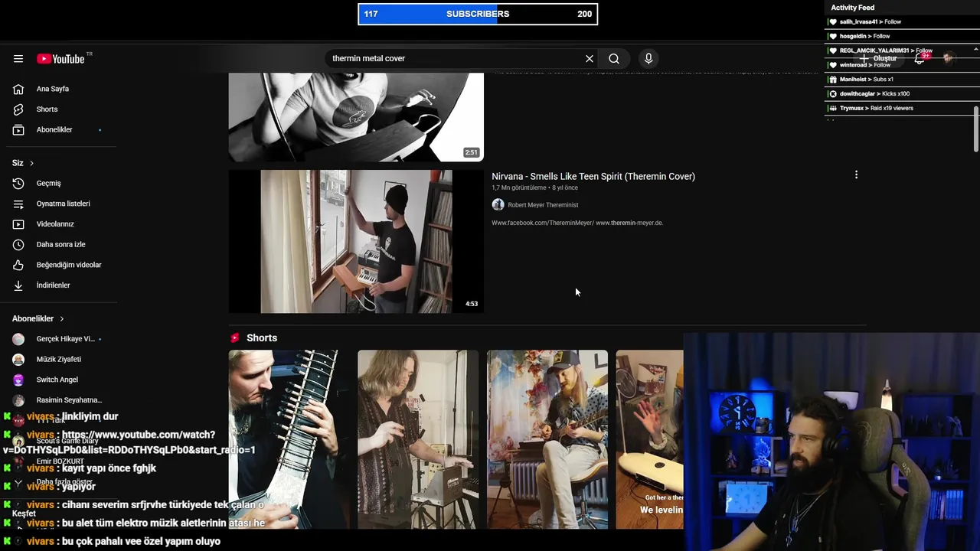The width and height of the screenshot is (980, 551).
Task: Open the Short with the long-haired theremin player
Action: (x=418, y=439)
